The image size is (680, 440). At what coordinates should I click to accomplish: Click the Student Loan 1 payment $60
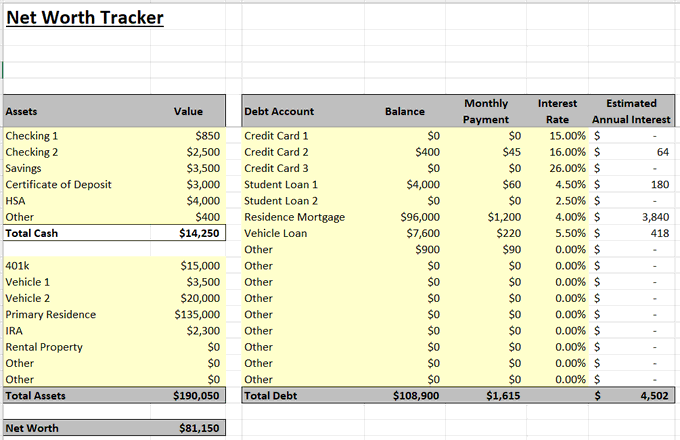512,185
